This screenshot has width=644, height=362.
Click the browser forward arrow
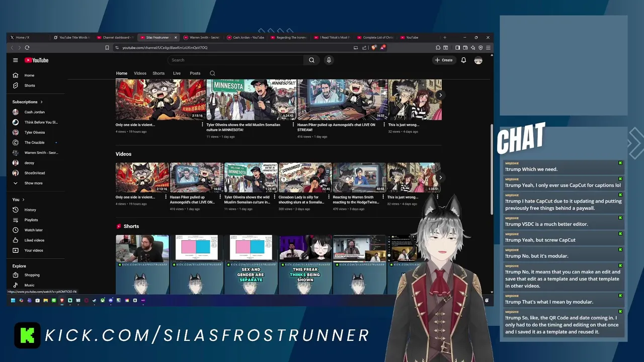19,48
